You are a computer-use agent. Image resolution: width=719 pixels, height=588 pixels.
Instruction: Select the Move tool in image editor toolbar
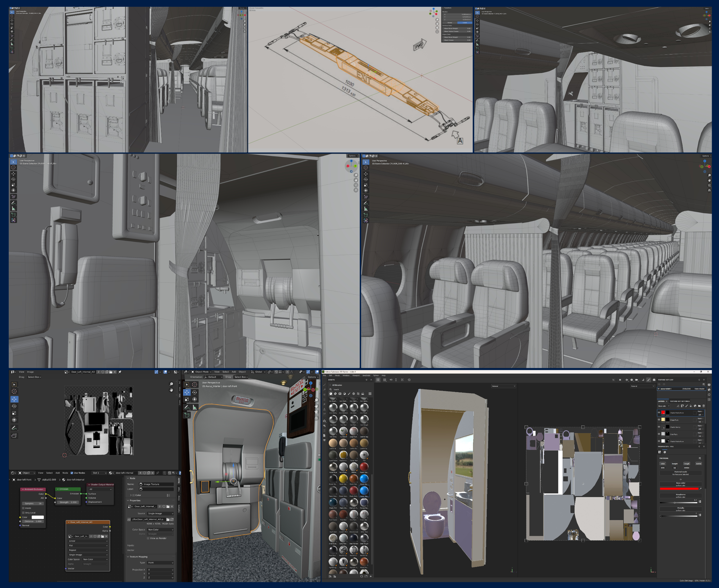[14, 399]
